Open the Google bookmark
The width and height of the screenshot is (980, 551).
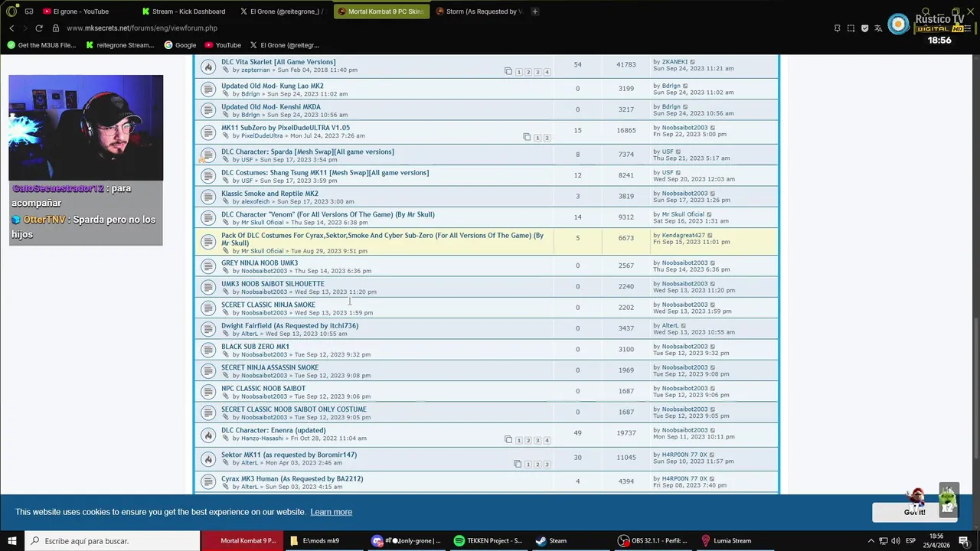coord(180,45)
